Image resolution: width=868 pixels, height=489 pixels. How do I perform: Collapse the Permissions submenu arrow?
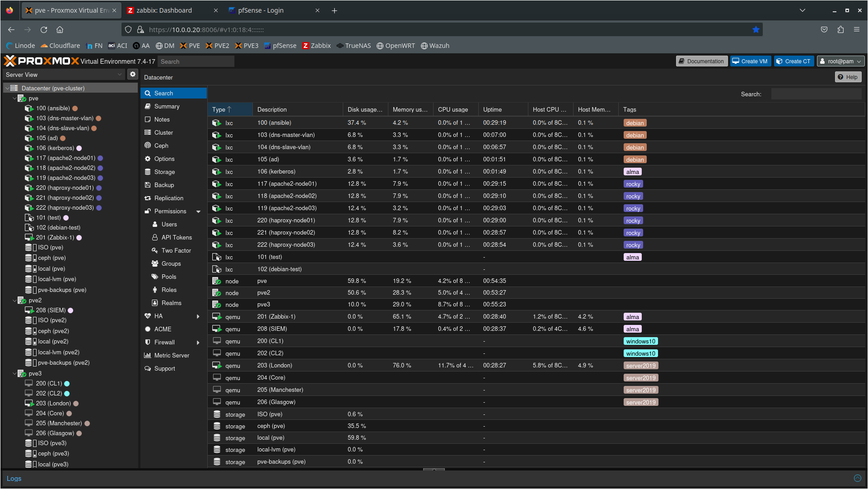pyautogui.click(x=198, y=212)
